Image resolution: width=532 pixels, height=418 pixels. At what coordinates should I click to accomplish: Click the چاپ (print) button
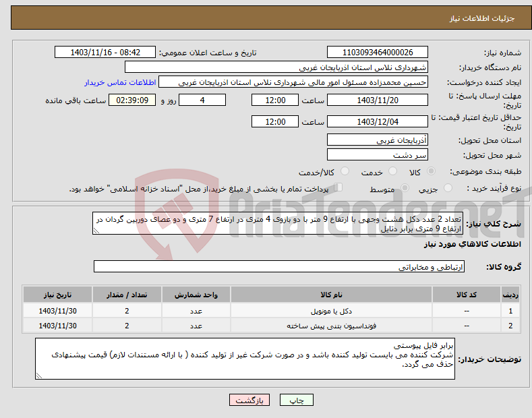click(296, 400)
